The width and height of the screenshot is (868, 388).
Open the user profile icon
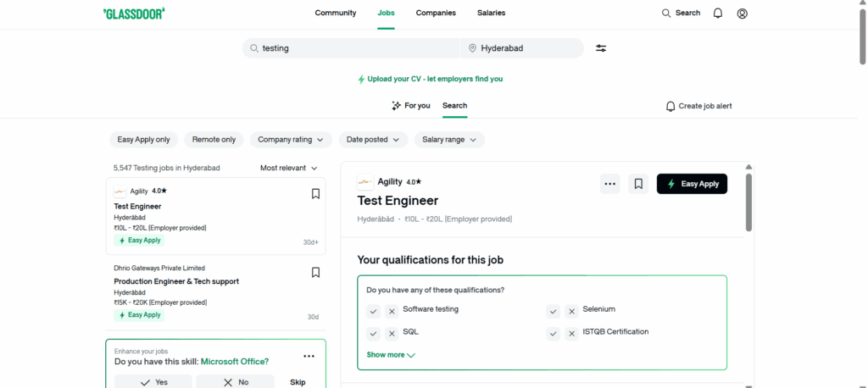(743, 14)
